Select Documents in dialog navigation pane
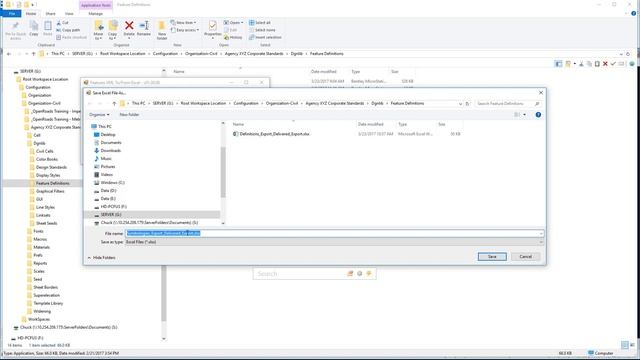 coord(111,142)
